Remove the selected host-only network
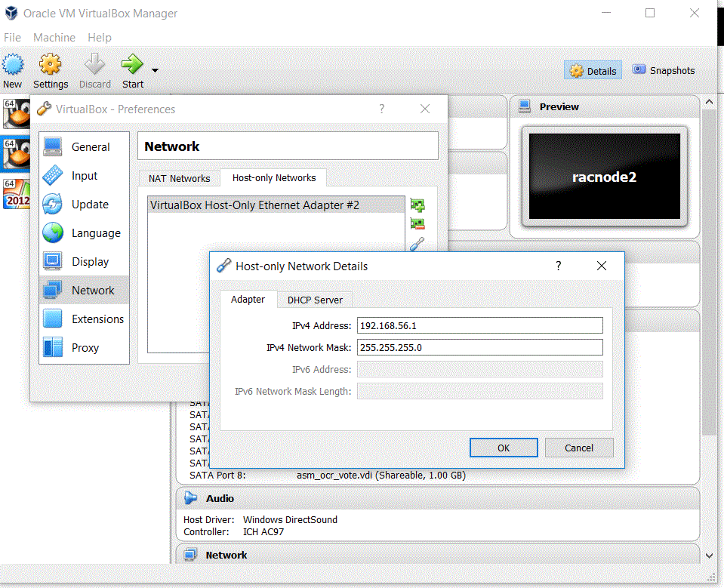The height and width of the screenshot is (588, 724). [418, 223]
